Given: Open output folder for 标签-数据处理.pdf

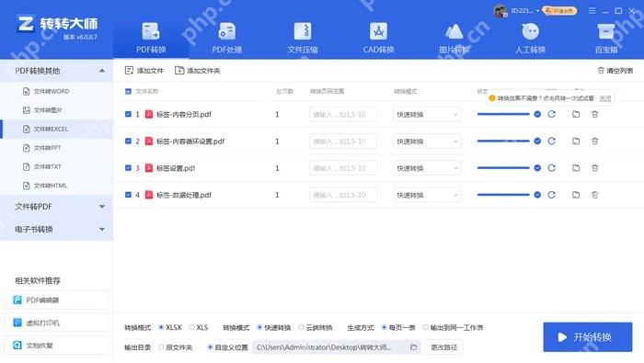Looking at the screenshot, I should click(x=576, y=195).
